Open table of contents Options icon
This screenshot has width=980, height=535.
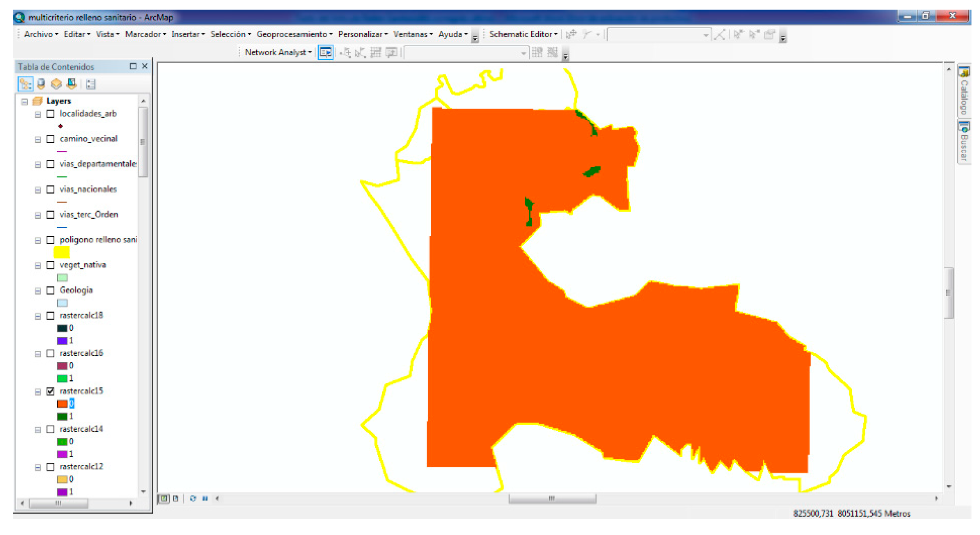(91, 84)
